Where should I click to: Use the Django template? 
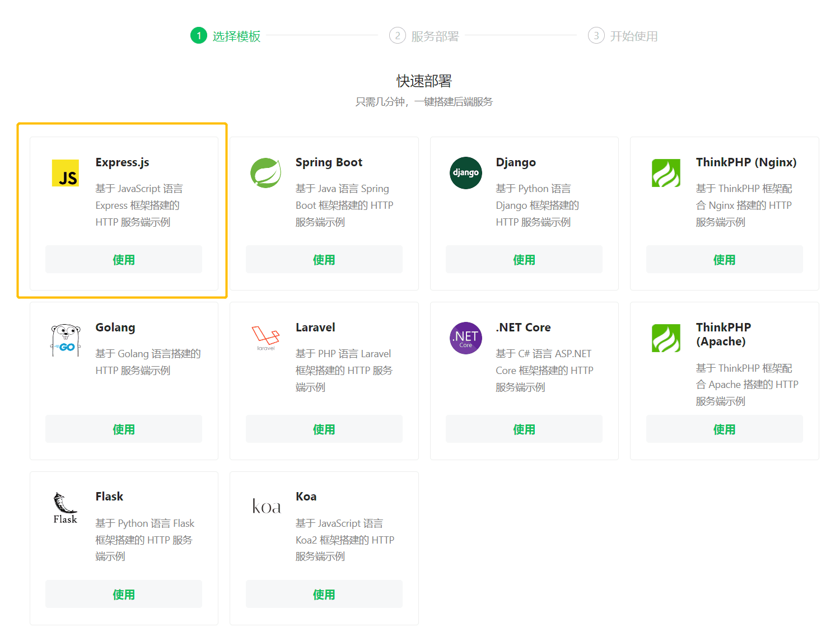[x=524, y=260]
